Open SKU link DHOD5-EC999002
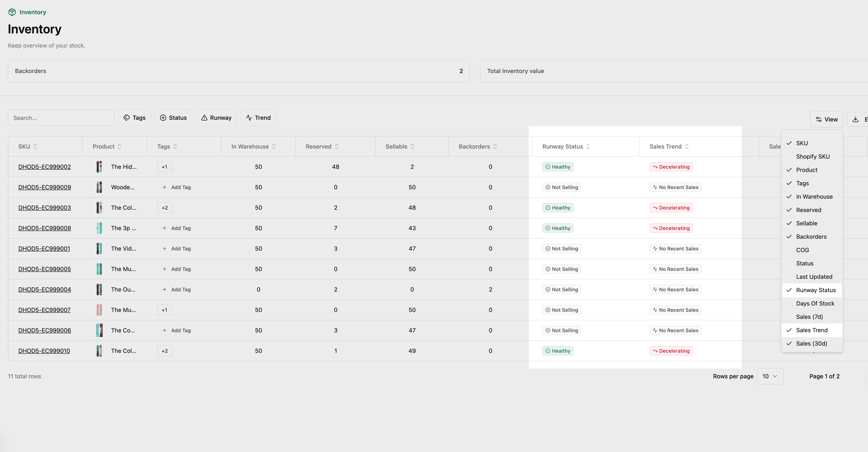Viewport: 868px width, 452px height. tap(44, 167)
